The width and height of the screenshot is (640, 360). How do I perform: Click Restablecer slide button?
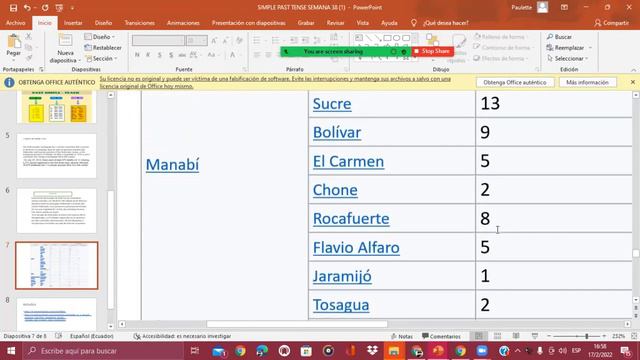pos(103,48)
